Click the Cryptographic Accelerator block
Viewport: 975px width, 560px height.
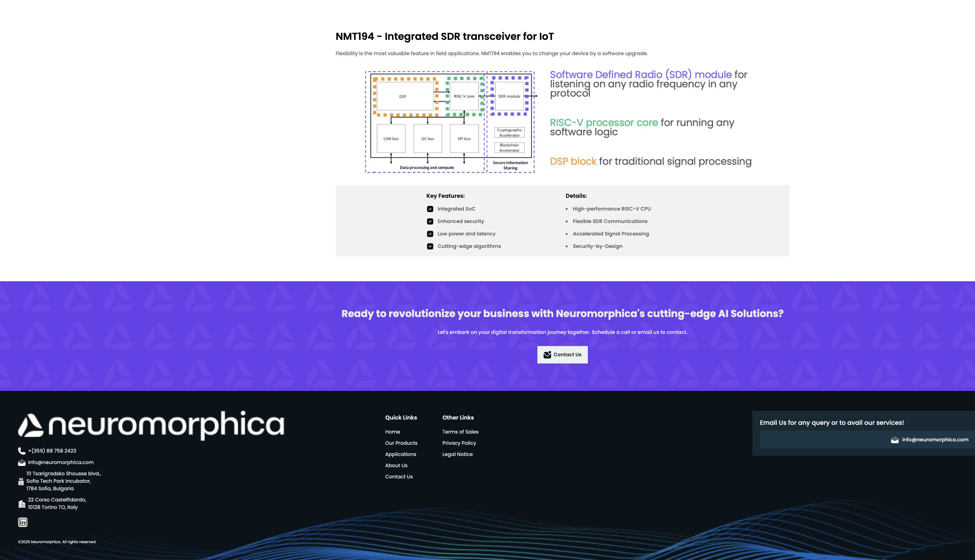coord(509,133)
